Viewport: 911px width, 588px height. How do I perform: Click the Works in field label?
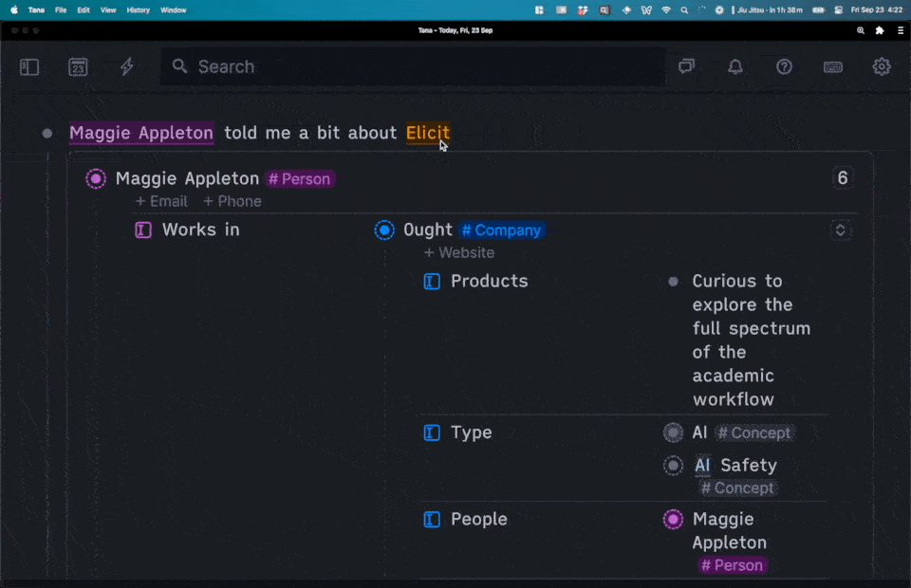pyautogui.click(x=201, y=230)
